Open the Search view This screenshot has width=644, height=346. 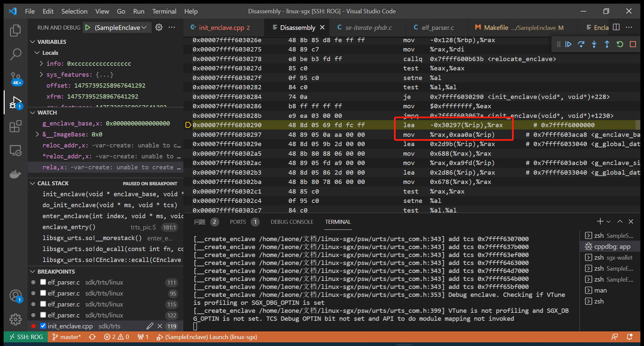[16, 54]
